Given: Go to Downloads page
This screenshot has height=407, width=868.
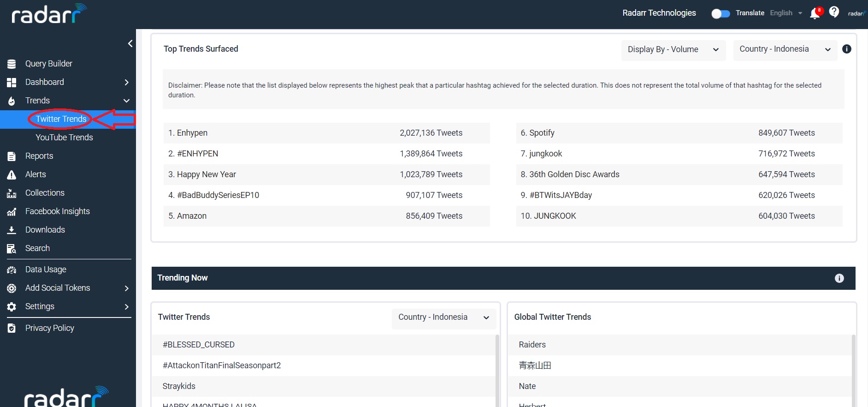Looking at the screenshot, I should [45, 230].
